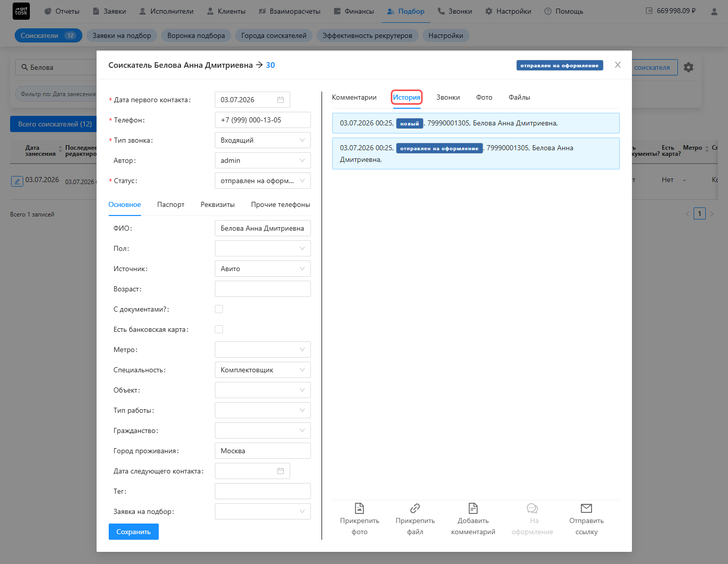Open the Финансы menu
728x564 pixels.
354,11
